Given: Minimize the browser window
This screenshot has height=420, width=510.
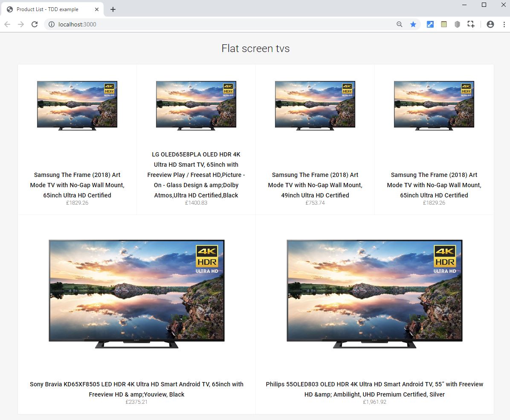Looking at the screenshot, I should pos(464,5).
